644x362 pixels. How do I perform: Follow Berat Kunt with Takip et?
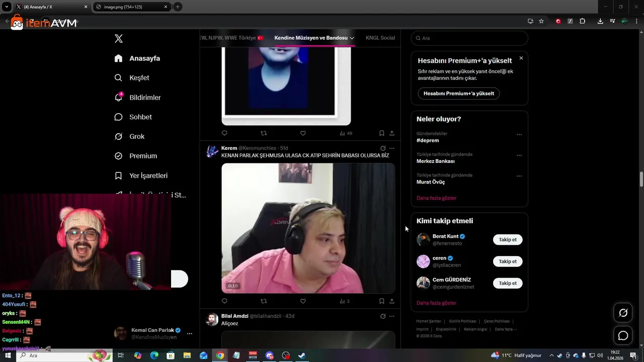508,240
